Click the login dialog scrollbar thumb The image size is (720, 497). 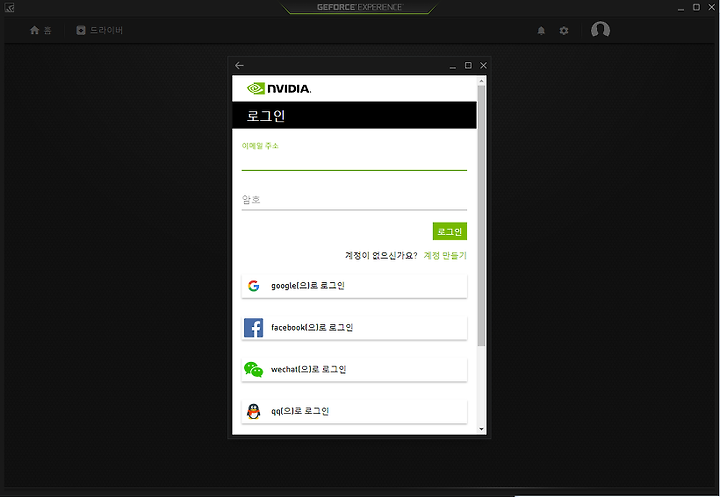point(481,215)
